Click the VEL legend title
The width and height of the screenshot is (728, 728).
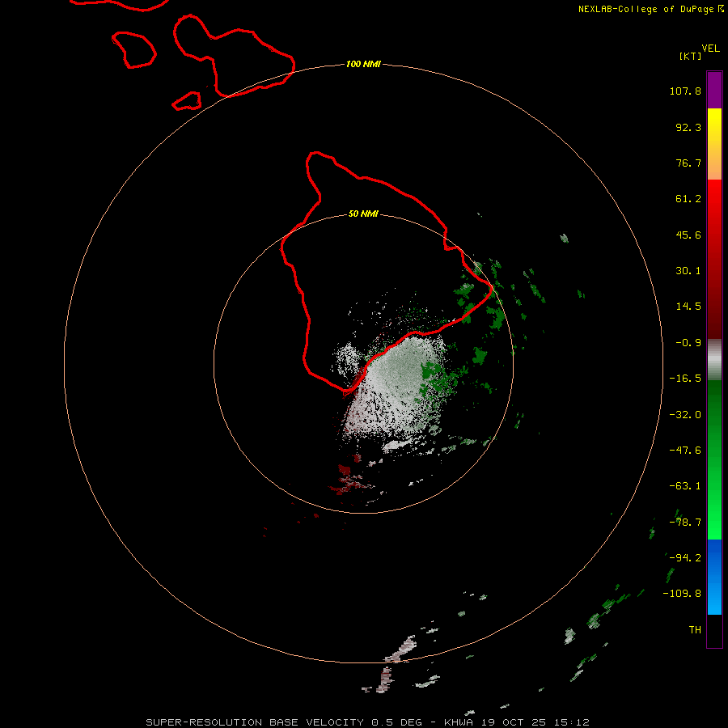click(x=710, y=49)
